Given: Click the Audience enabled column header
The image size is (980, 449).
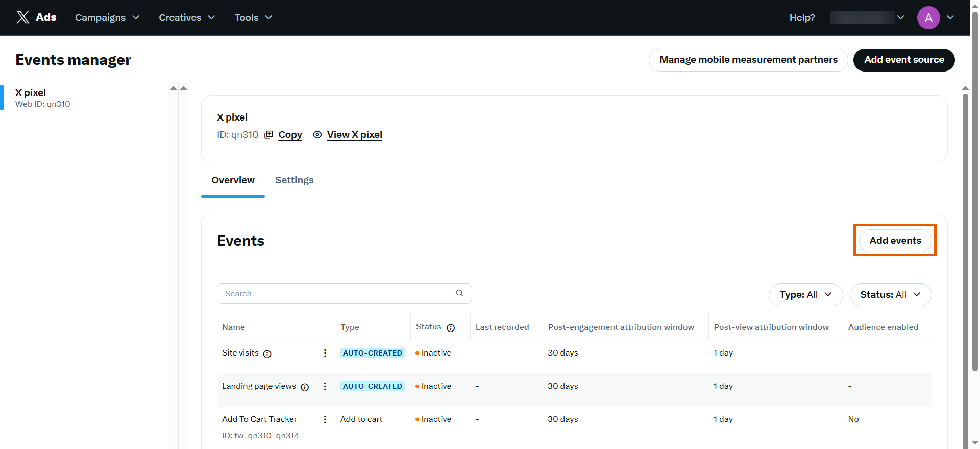Looking at the screenshot, I should (x=883, y=327).
